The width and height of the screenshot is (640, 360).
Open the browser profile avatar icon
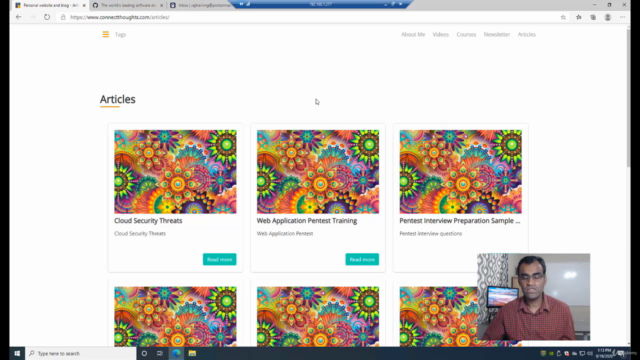coord(608,17)
